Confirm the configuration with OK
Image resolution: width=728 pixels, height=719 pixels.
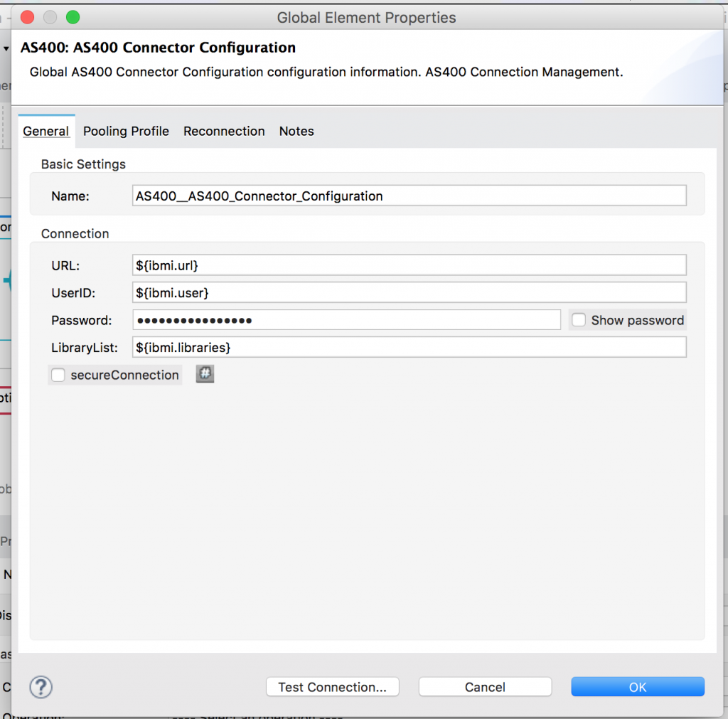click(638, 687)
